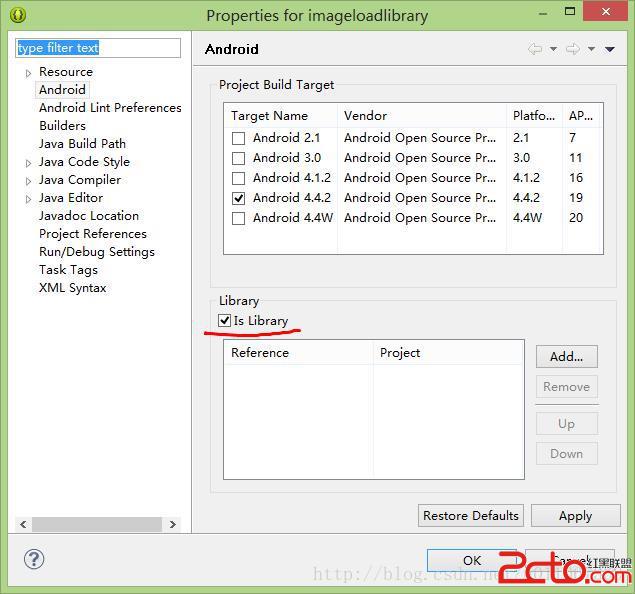Click the help question mark icon

pyautogui.click(x=34, y=559)
